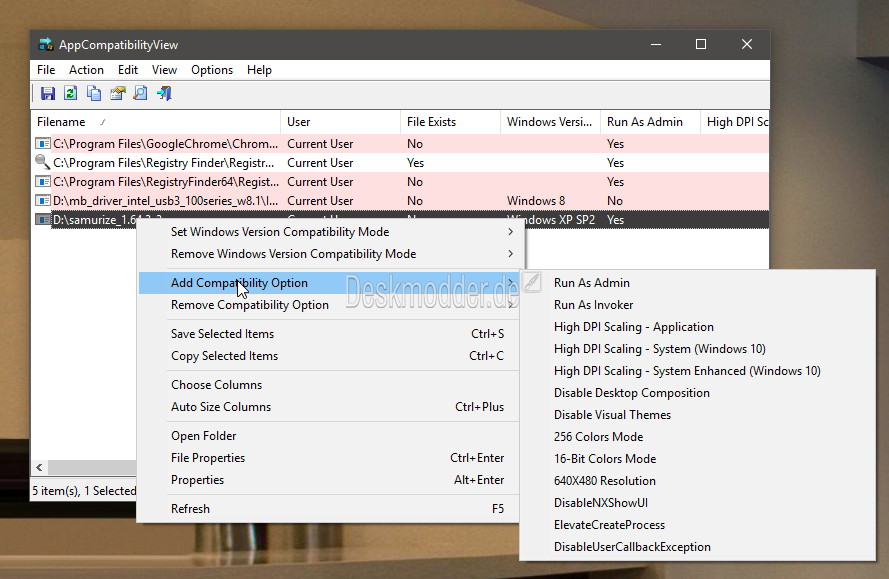Click the horizontal scrollbar left arrow

39,468
